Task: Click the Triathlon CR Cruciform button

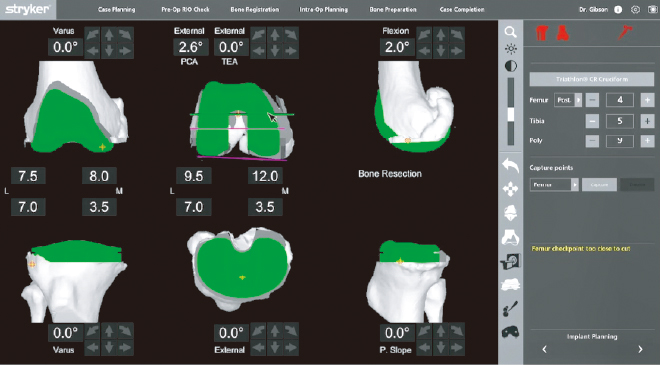Action: (592, 79)
